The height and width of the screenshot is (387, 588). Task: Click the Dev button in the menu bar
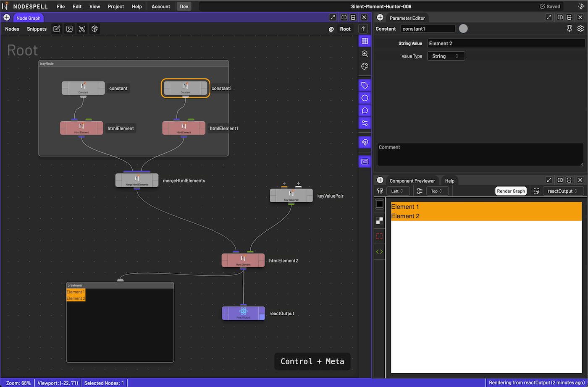(x=184, y=6)
